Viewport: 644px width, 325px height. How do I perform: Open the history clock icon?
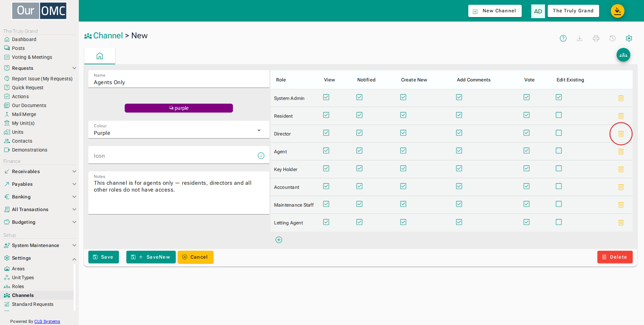tap(612, 38)
